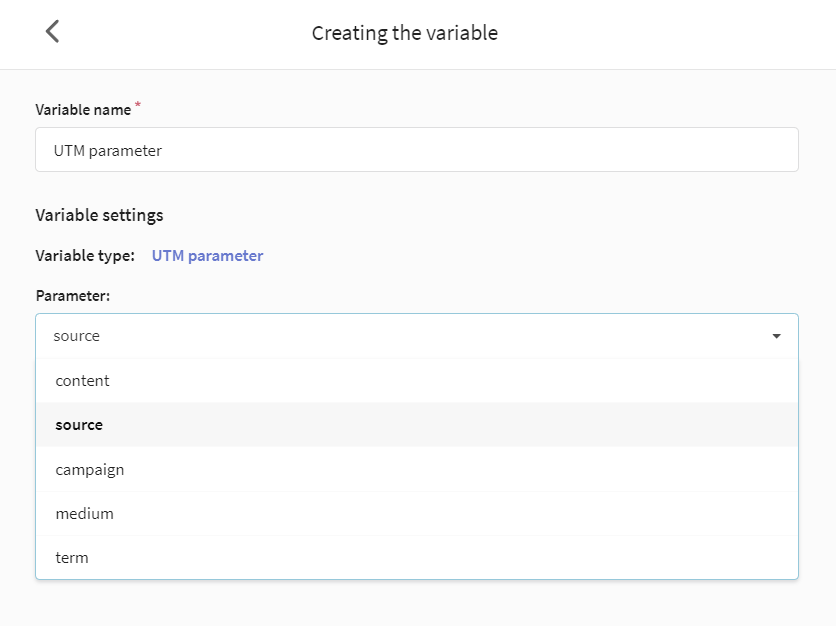Viewport: 836px width, 626px height.
Task: Click the Variable name field label
Action: 83,110
